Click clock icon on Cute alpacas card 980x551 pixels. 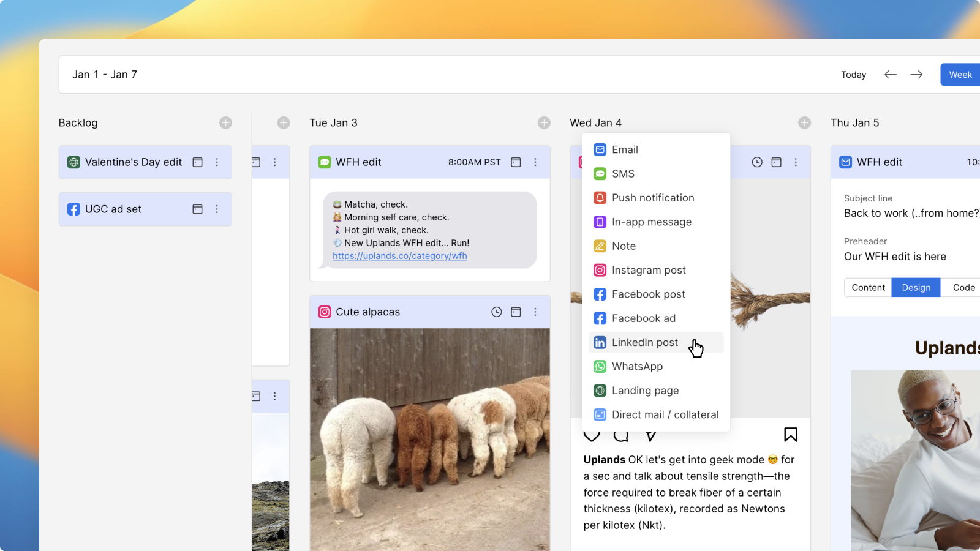click(497, 312)
